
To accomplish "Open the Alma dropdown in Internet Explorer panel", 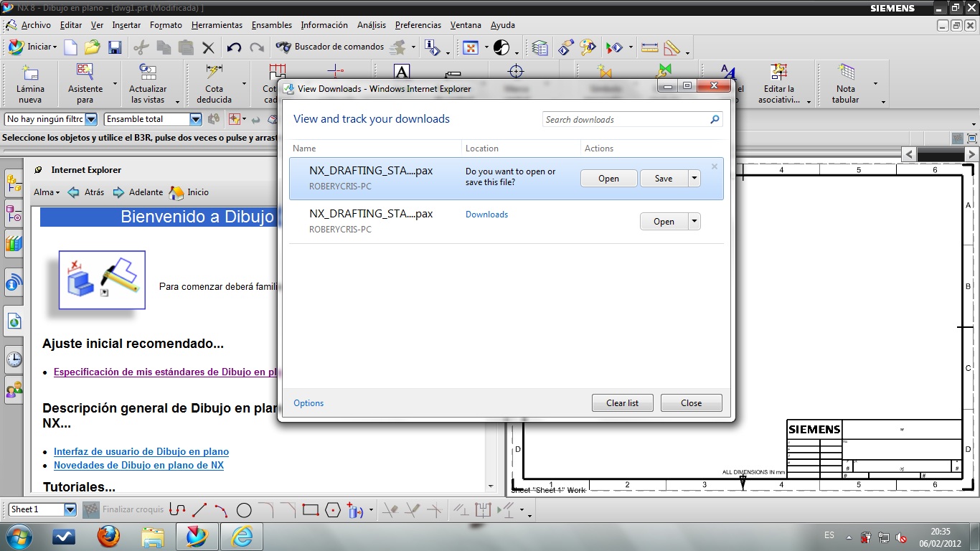I will [x=47, y=192].
